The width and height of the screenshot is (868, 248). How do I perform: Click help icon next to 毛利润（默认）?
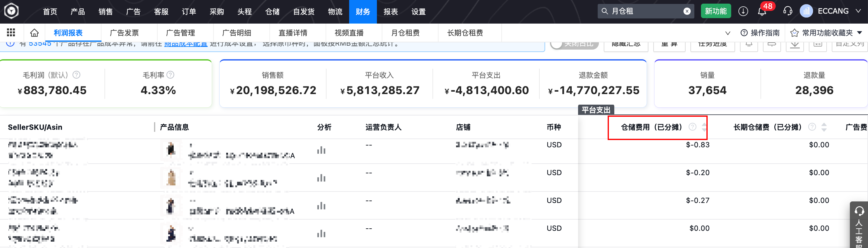pos(77,75)
